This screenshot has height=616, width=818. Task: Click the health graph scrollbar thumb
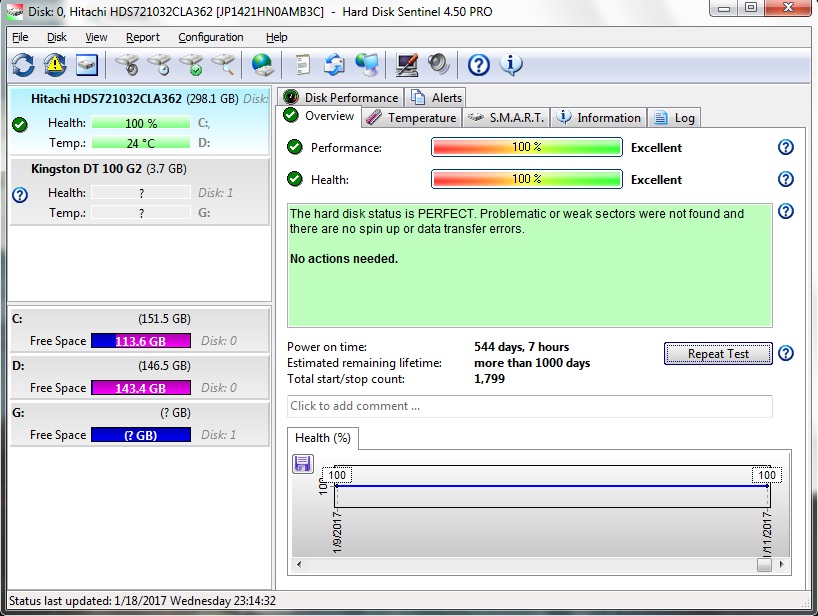tap(764, 564)
